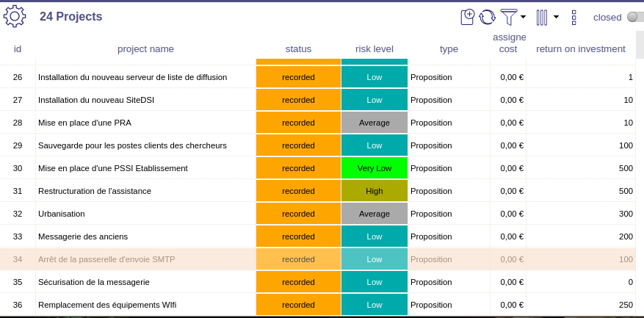Expand the filter dropdown arrow

523,17
